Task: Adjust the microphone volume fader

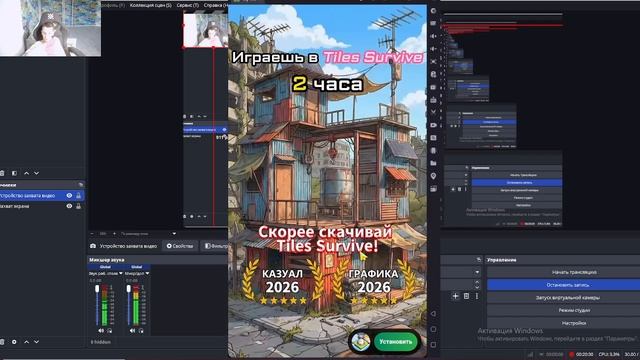Action: (x=129, y=289)
